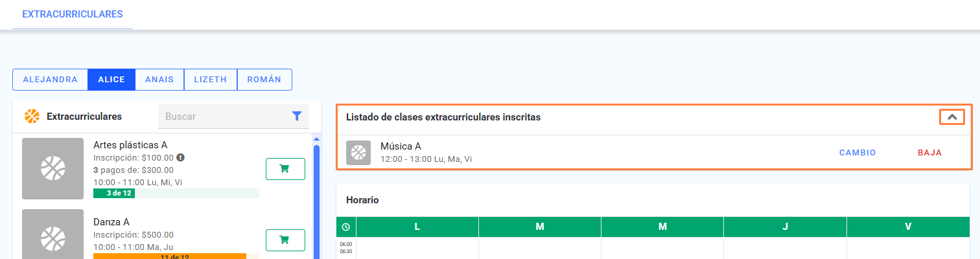Click the orange Extracurriculares basketball icon

32,117
